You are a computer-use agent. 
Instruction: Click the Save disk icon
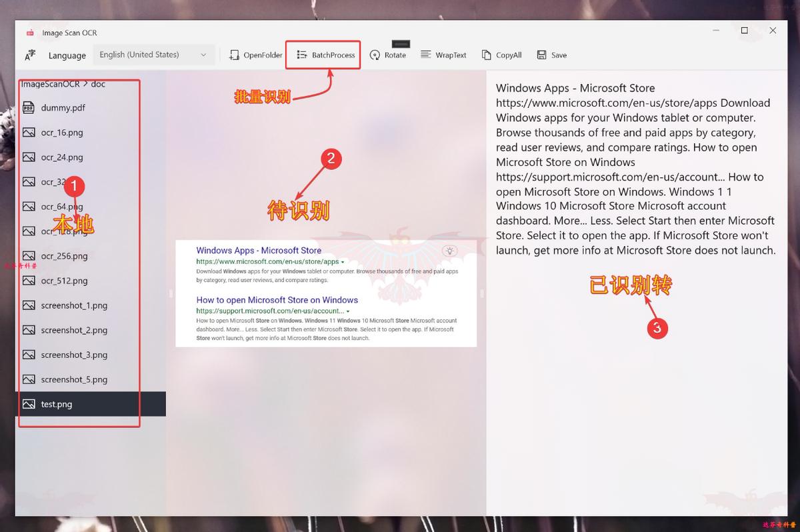pos(541,55)
